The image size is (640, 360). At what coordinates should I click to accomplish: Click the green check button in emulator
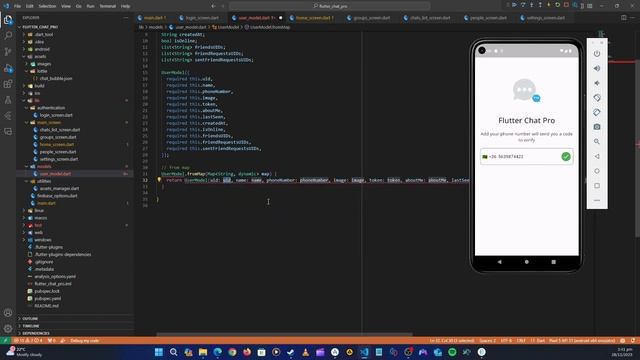click(566, 156)
